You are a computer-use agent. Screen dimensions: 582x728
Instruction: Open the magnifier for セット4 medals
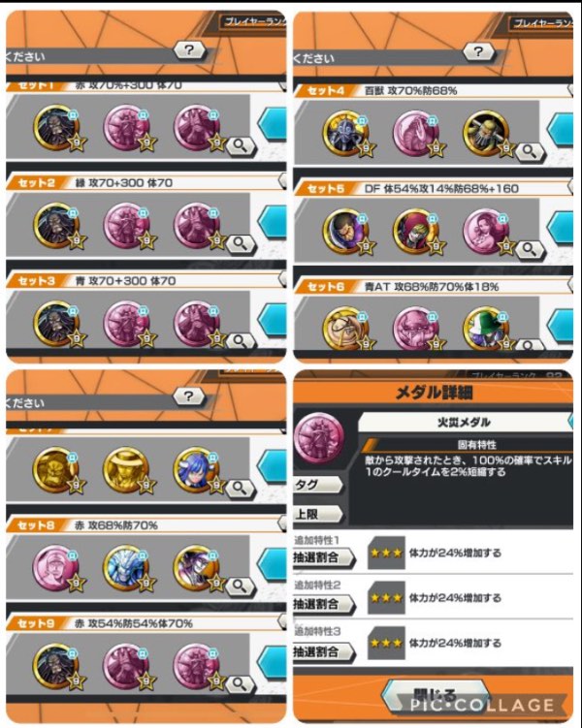point(530,151)
